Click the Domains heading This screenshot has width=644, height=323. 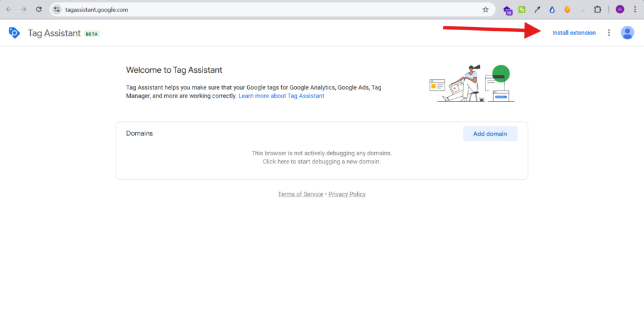(x=139, y=133)
